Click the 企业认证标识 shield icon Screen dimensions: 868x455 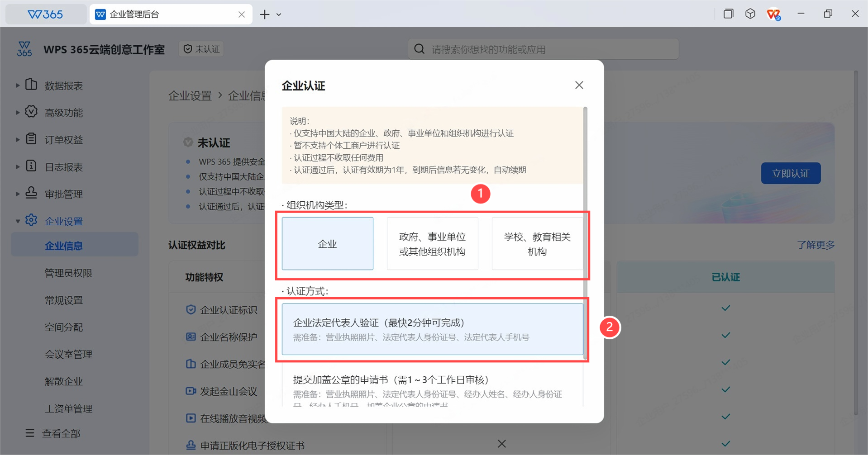point(191,309)
